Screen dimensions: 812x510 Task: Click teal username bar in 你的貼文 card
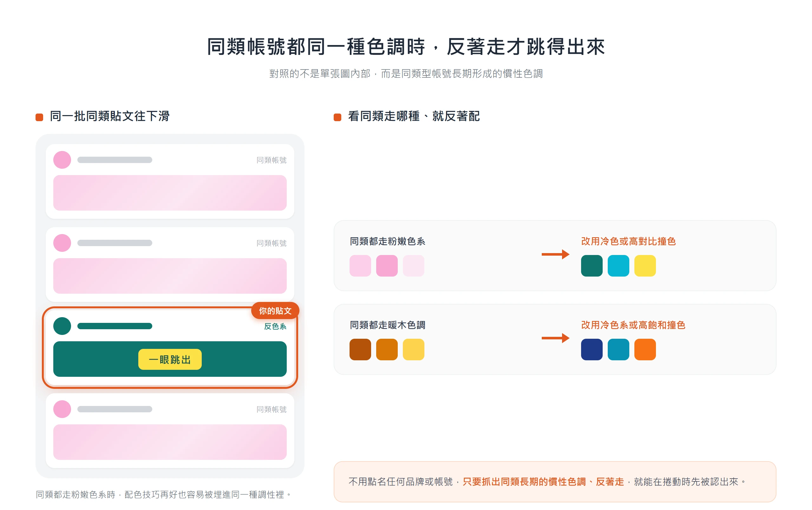coord(115,326)
